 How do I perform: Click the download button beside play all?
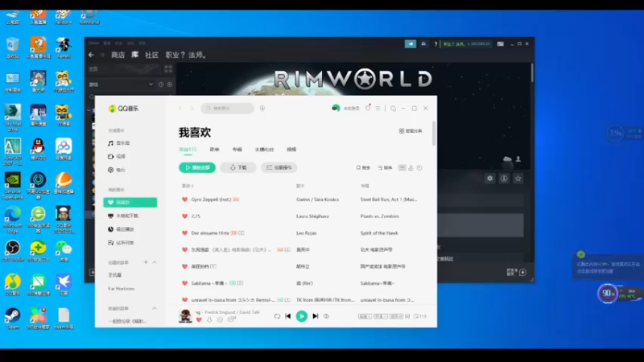(x=237, y=167)
